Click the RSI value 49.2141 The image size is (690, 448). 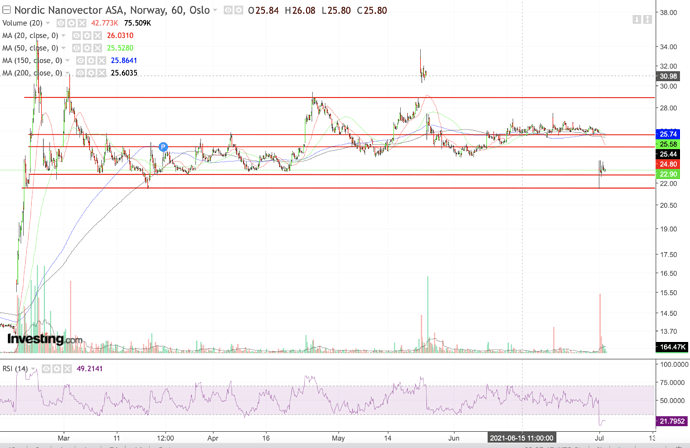(x=90, y=369)
